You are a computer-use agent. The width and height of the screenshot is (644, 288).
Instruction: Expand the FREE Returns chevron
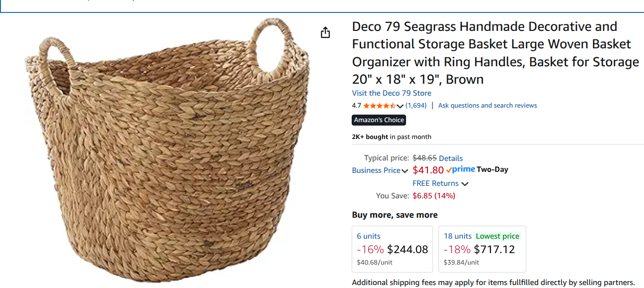[465, 184]
